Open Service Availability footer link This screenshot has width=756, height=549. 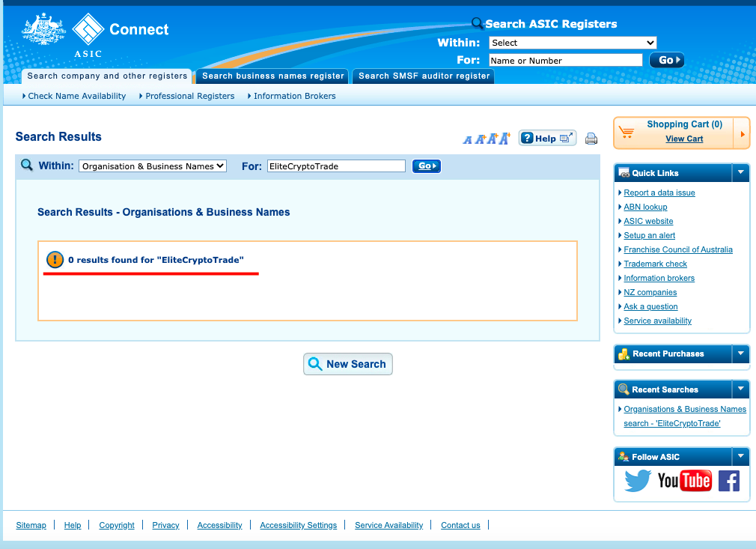tap(388, 525)
